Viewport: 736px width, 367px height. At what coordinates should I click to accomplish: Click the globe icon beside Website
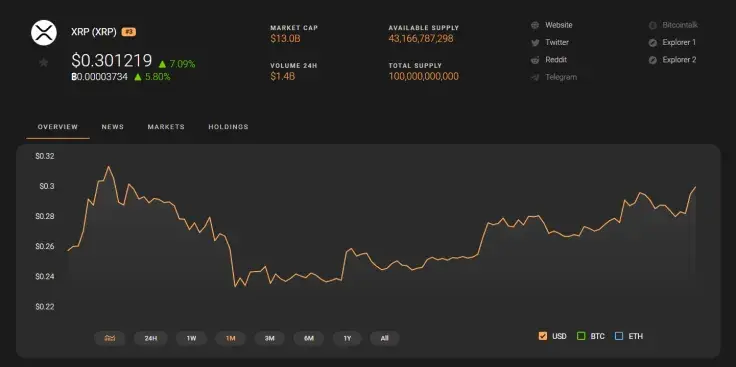click(535, 25)
